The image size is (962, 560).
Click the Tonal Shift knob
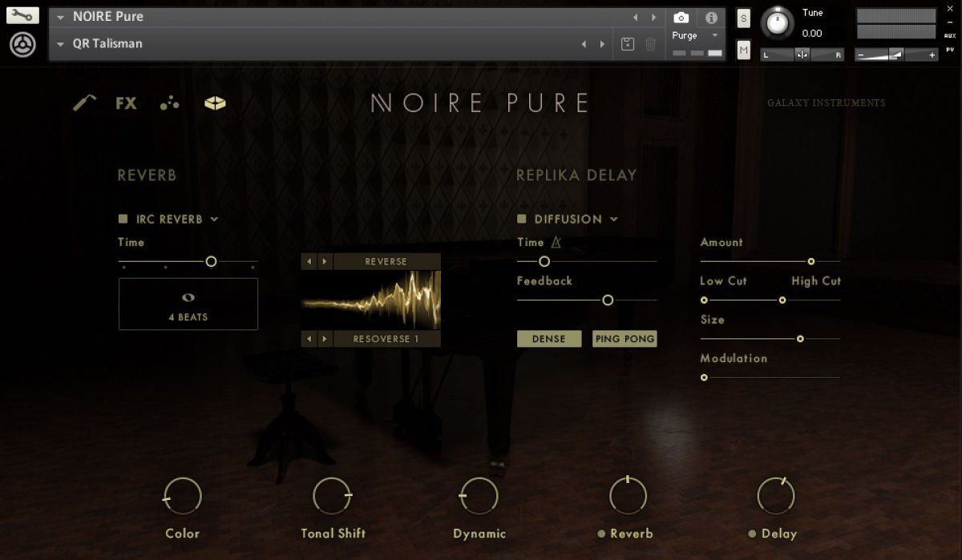tap(333, 496)
